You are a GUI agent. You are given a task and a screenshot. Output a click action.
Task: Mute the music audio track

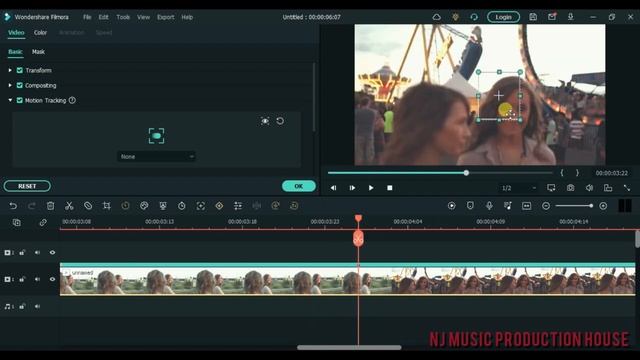pos(38,306)
